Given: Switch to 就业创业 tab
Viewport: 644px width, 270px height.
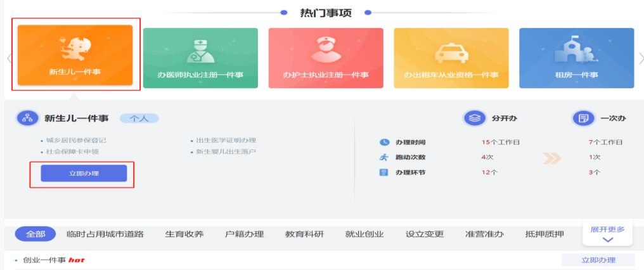Looking at the screenshot, I should pos(364,234).
